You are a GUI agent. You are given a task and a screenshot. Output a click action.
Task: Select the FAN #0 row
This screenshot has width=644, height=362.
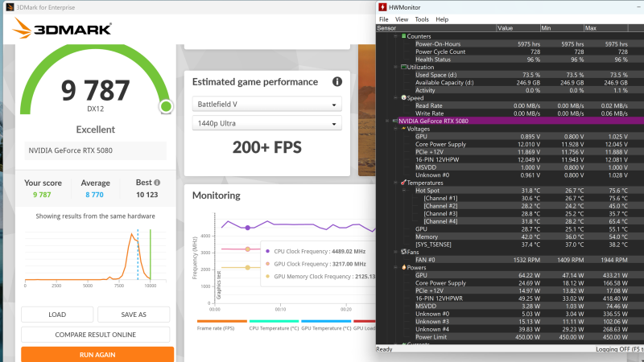[x=510, y=259]
